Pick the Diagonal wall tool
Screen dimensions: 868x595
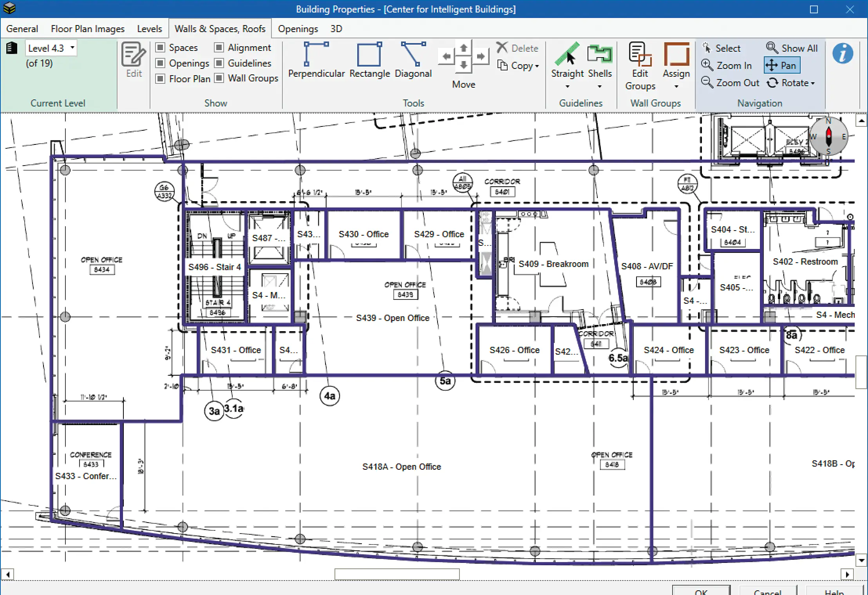click(413, 60)
